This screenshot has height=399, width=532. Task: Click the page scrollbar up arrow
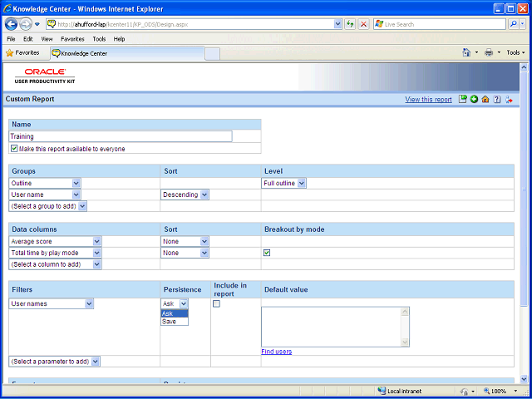[523, 67]
